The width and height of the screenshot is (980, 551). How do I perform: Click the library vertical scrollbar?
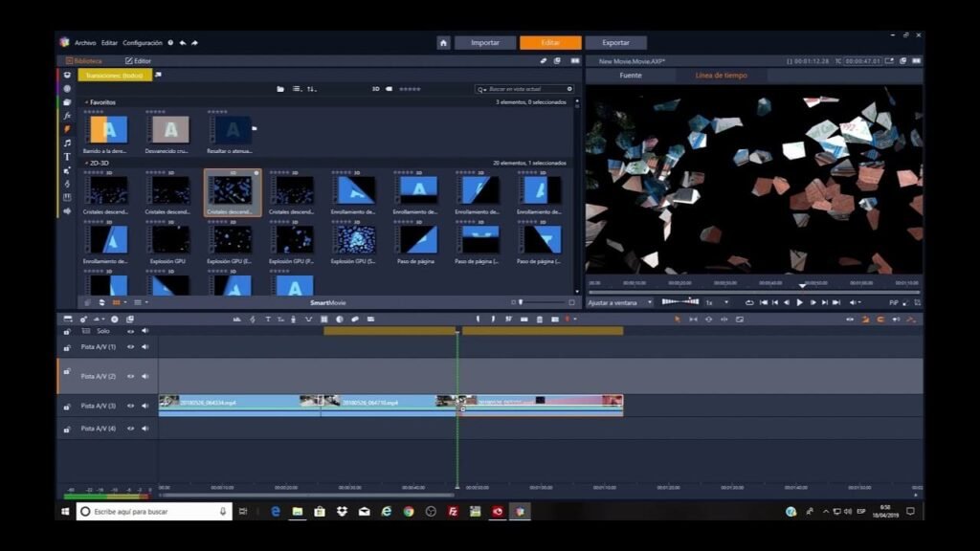(577, 195)
